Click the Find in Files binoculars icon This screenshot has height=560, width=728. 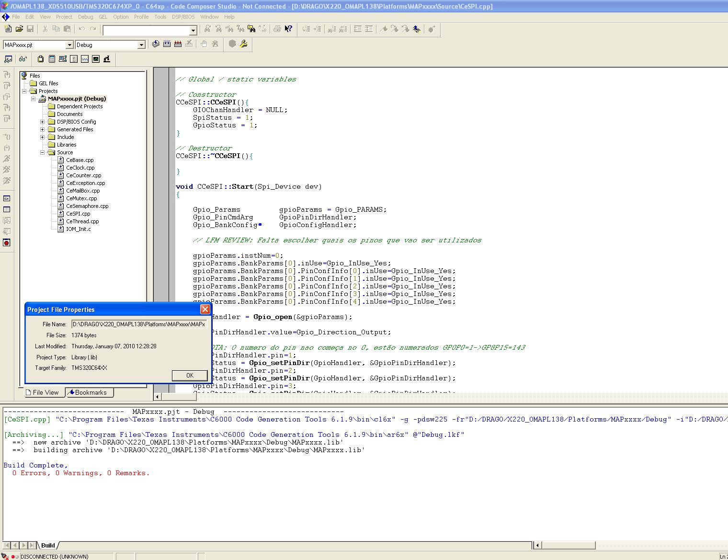click(x=251, y=29)
